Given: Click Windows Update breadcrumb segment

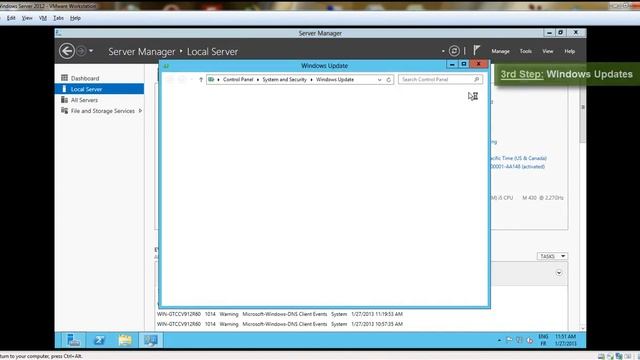Looking at the screenshot, I should tap(335, 80).
